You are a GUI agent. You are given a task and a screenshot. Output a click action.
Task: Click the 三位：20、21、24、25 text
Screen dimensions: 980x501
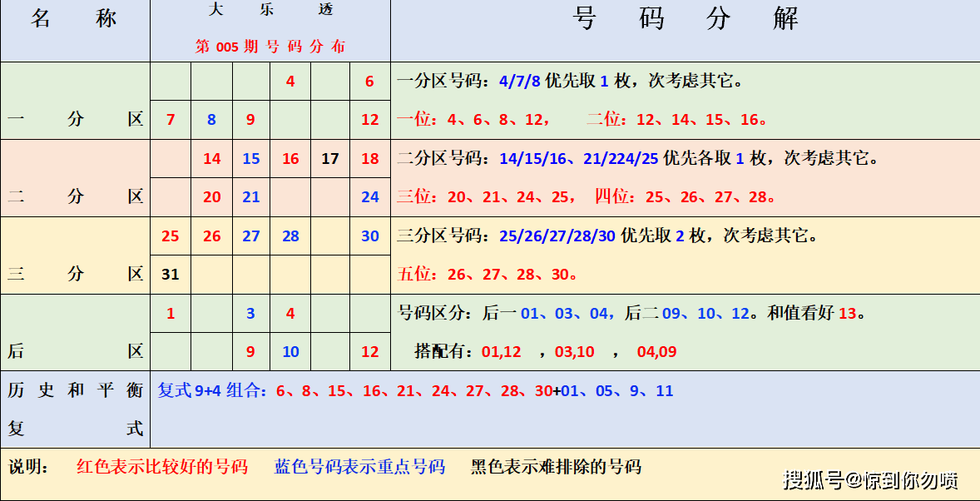click(486, 197)
